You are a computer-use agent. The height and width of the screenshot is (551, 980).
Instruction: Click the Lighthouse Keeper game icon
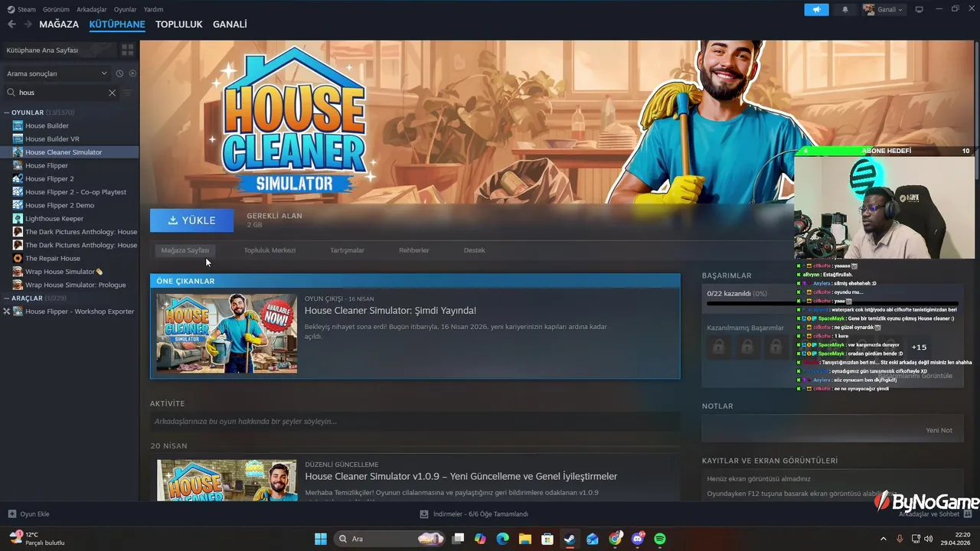(18, 219)
